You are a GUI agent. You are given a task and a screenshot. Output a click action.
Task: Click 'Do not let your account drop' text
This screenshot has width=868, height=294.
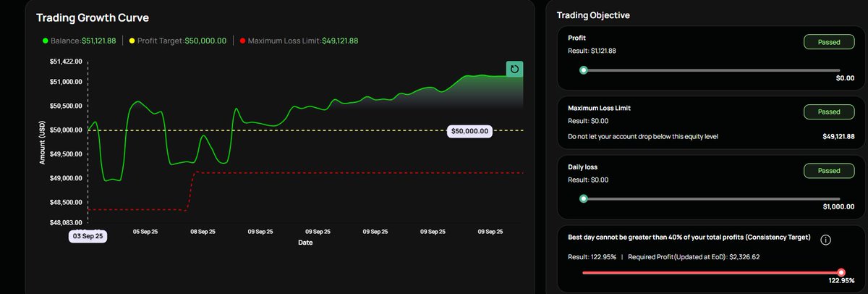click(x=643, y=136)
